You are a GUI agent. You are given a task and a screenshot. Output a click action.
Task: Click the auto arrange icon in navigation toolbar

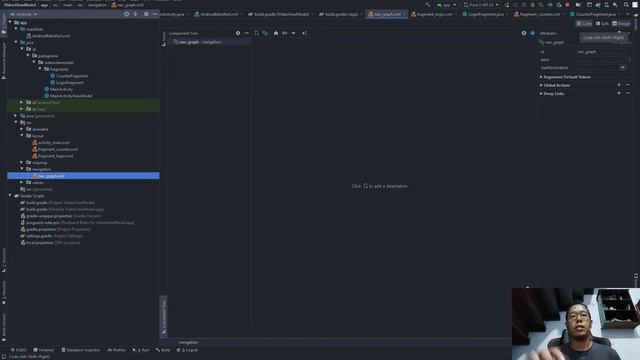[x=304, y=33]
